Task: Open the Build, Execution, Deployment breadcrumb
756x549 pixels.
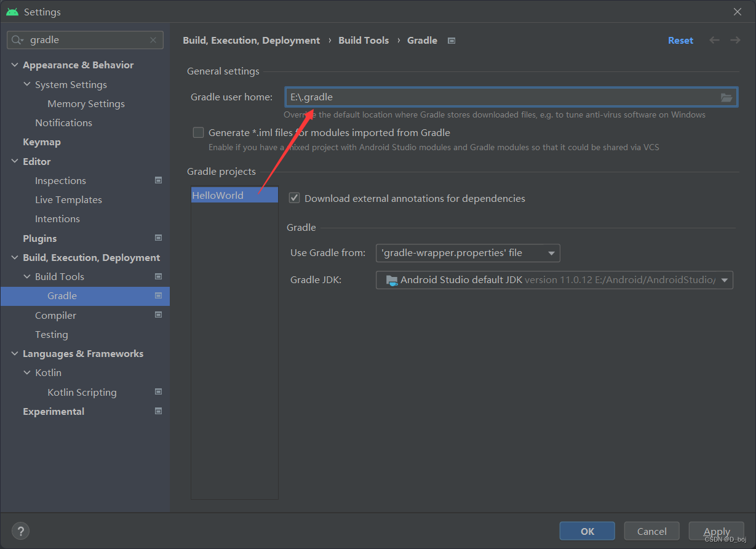Action: click(x=251, y=40)
